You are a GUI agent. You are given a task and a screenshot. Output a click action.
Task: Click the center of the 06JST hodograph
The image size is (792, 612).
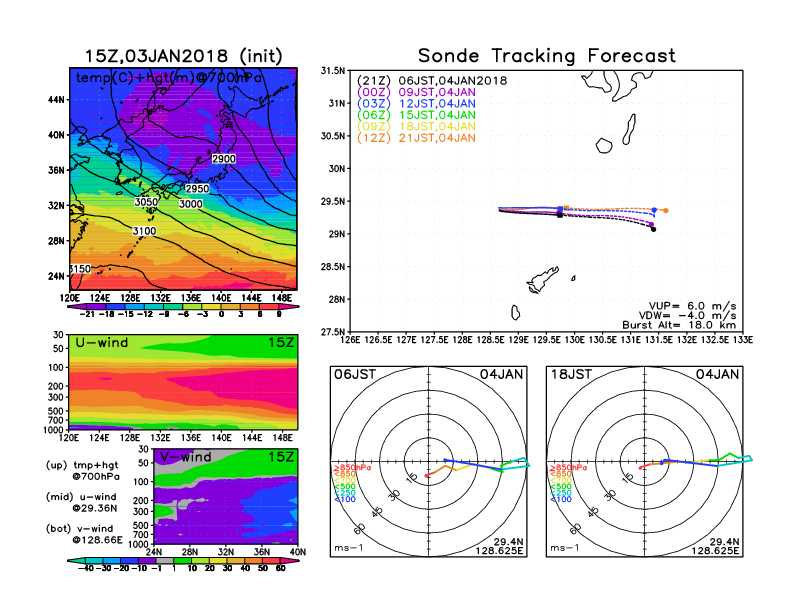pyautogui.click(x=429, y=462)
